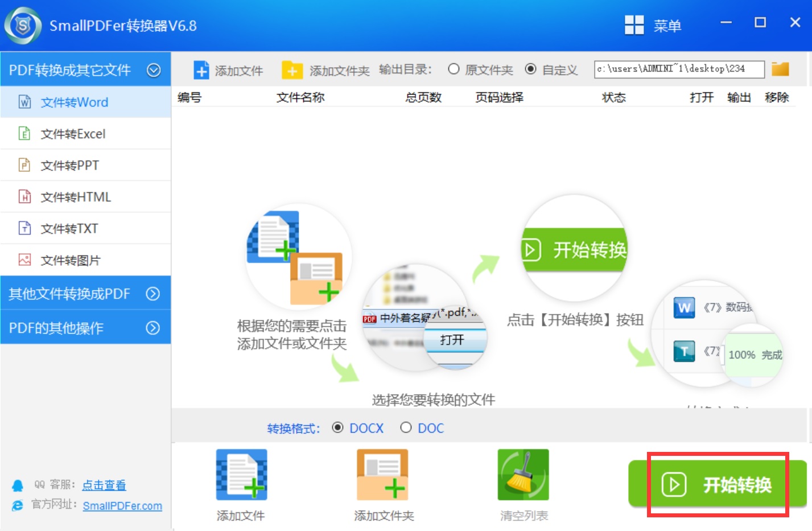
Task: Click the HTML file icon beside 文件转HTML
Action: [x=24, y=197]
